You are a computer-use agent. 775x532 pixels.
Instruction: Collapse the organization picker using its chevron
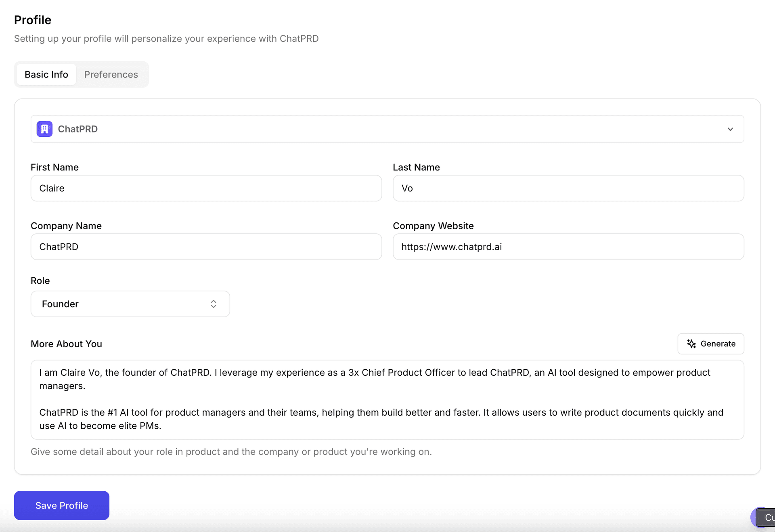click(730, 129)
